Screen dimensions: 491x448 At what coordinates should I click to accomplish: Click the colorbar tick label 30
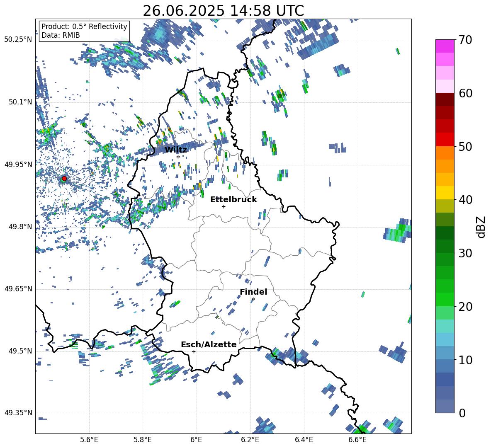pos(465,253)
